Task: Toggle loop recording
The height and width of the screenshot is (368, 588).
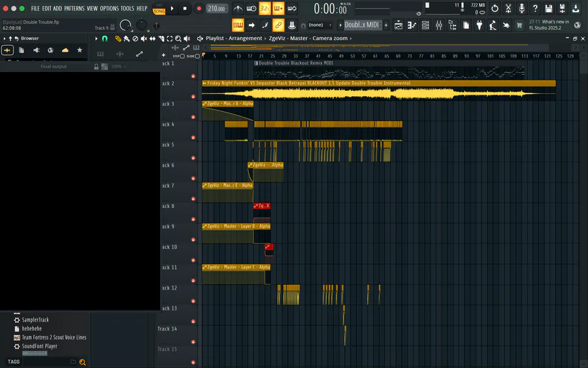Action: pyautogui.click(x=292, y=8)
